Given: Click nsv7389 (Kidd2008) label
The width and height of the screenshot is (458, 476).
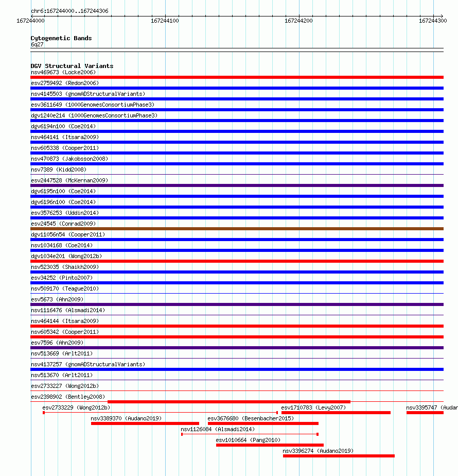Looking at the screenshot, I should 59,169.
